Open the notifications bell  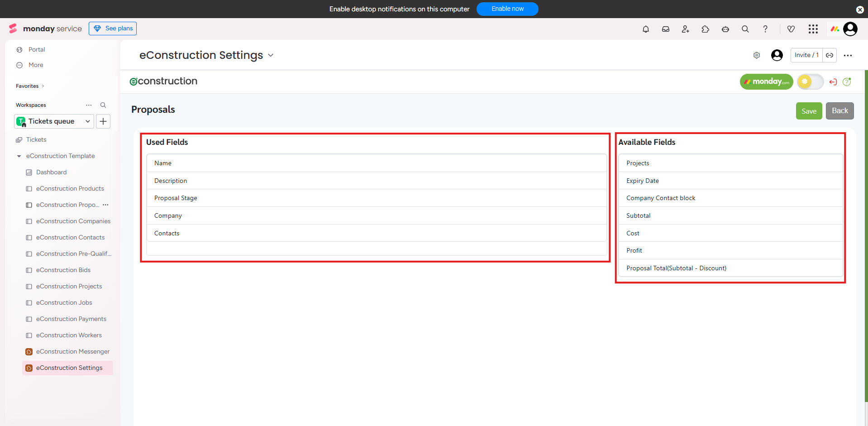click(646, 29)
